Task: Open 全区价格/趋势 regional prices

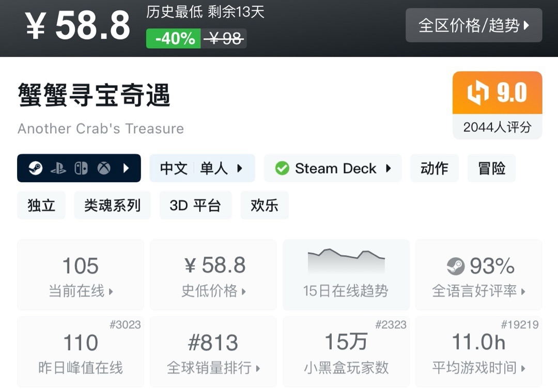Action: [473, 25]
